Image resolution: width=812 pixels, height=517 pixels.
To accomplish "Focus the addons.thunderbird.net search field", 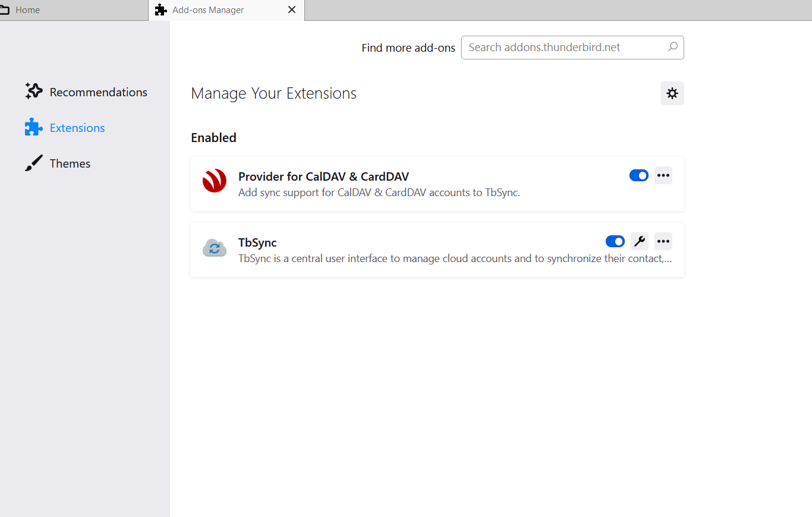I will pos(572,48).
